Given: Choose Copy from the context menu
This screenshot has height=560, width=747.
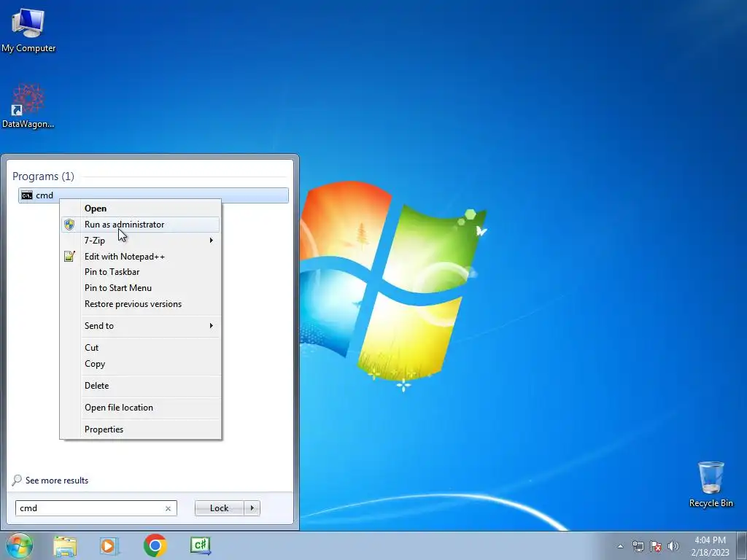Looking at the screenshot, I should click(x=141, y=364).
